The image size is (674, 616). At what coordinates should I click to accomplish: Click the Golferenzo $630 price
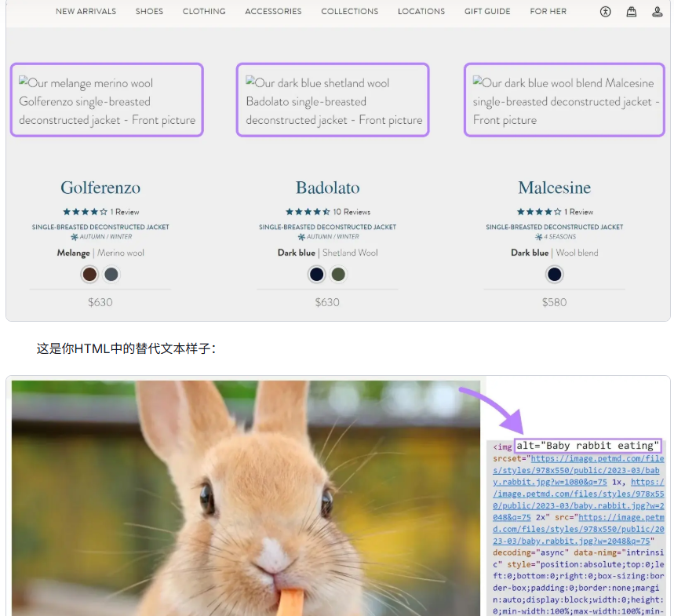(100, 302)
